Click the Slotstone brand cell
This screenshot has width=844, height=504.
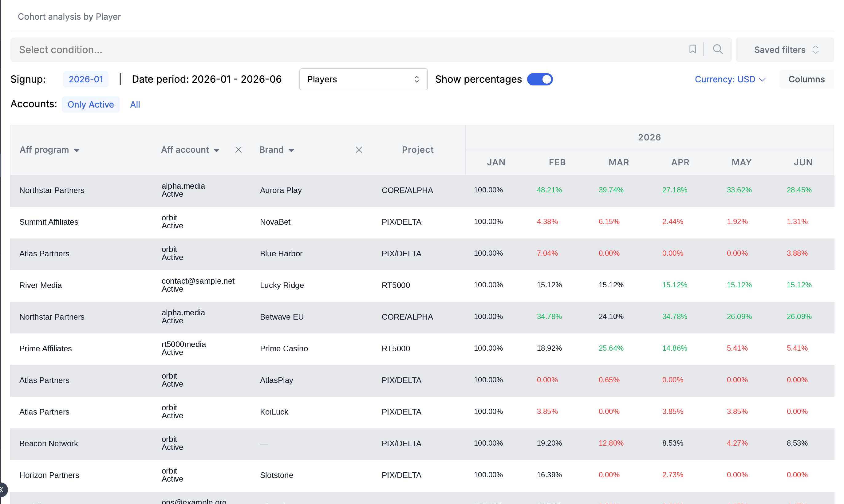[x=276, y=475]
